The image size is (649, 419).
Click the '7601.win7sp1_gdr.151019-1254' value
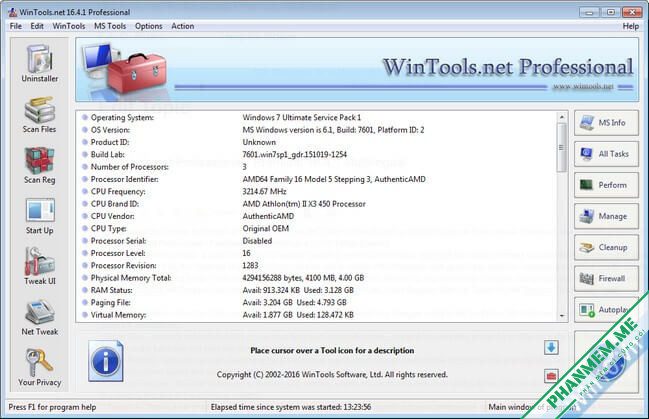coord(295,154)
